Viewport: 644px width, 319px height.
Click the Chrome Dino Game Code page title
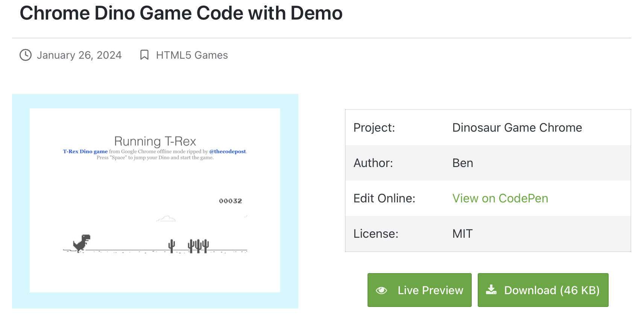(181, 13)
